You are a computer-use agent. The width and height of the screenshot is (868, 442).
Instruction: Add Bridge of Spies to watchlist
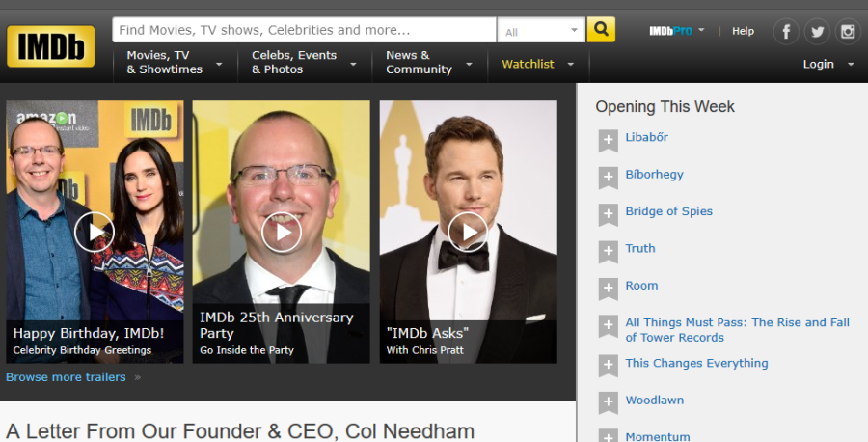(608, 214)
